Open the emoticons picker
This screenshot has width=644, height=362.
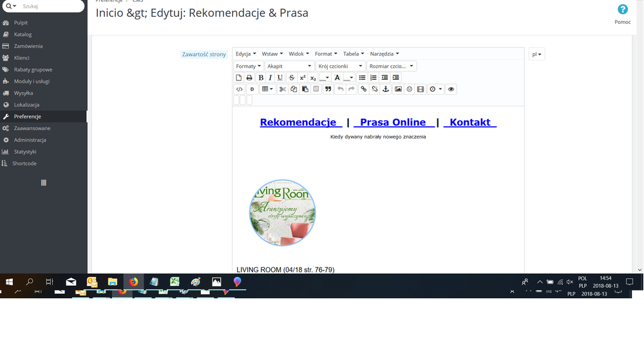point(410,89)
